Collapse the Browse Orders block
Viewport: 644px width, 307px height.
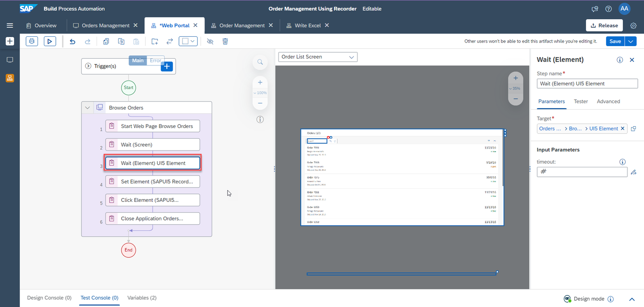[x=88, y=108]
